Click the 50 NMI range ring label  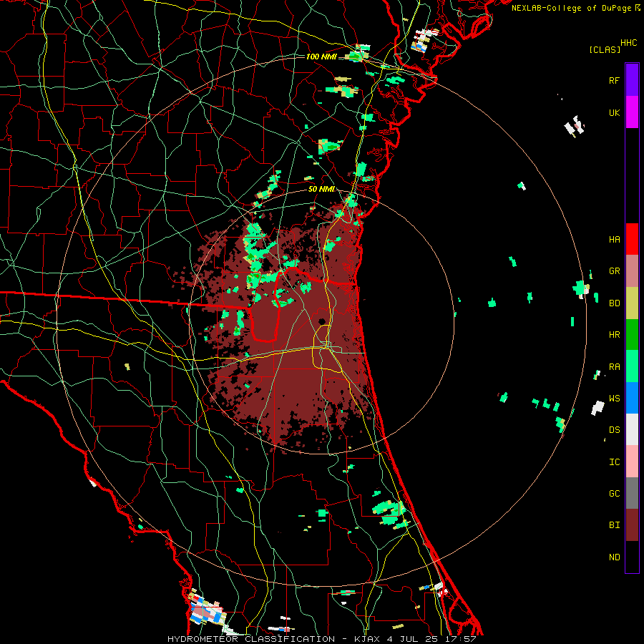pyautogui.click(x=321, y=189)
